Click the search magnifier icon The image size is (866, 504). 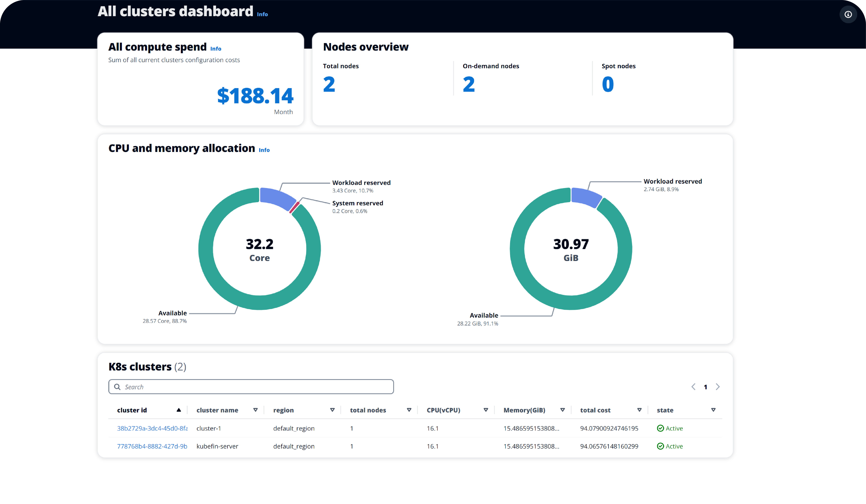(117, 387)
